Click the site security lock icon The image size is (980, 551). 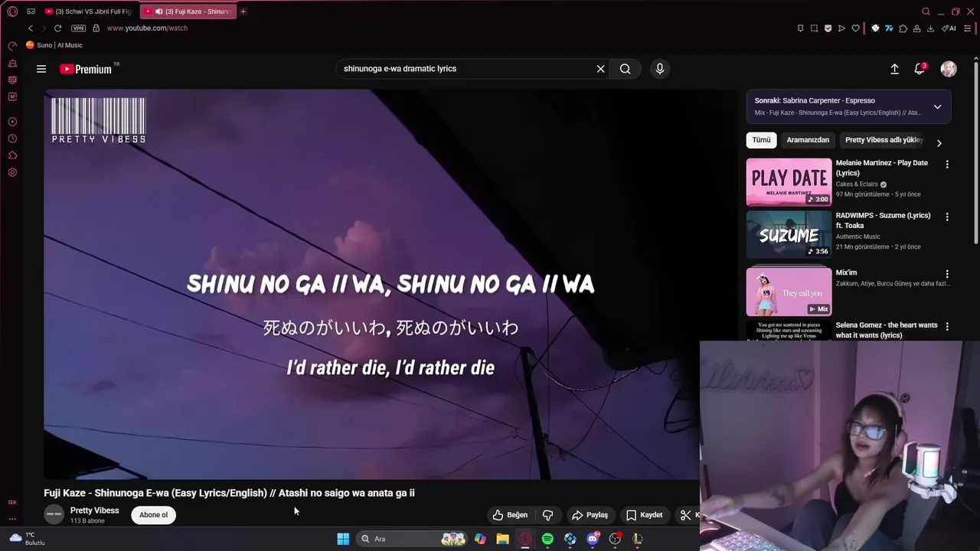click(96, 28)
